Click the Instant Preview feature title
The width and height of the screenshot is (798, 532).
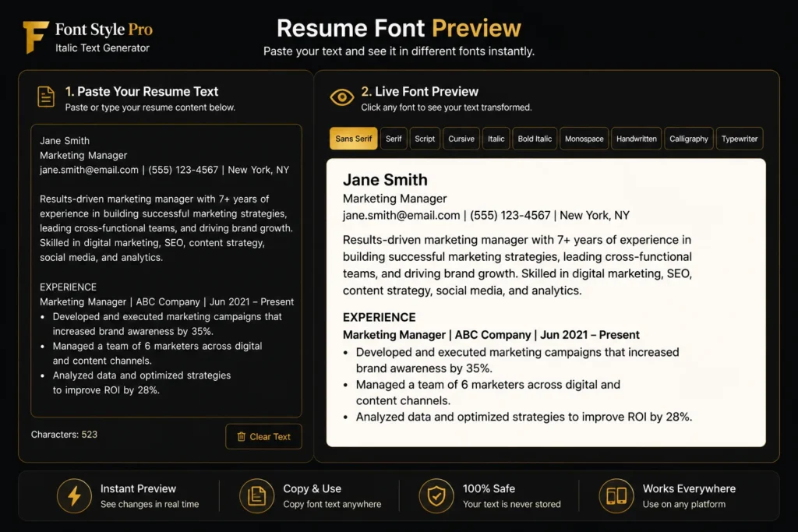[x=138, y=488]
